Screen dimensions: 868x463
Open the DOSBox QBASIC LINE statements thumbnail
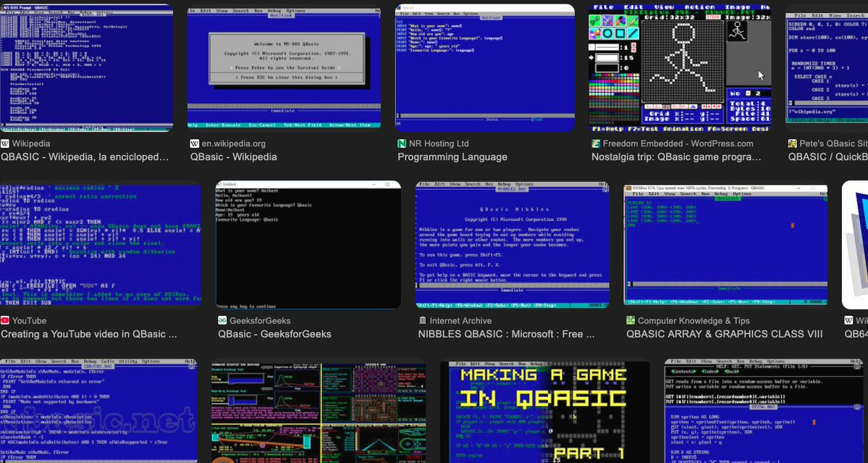(x=725, y=245)
